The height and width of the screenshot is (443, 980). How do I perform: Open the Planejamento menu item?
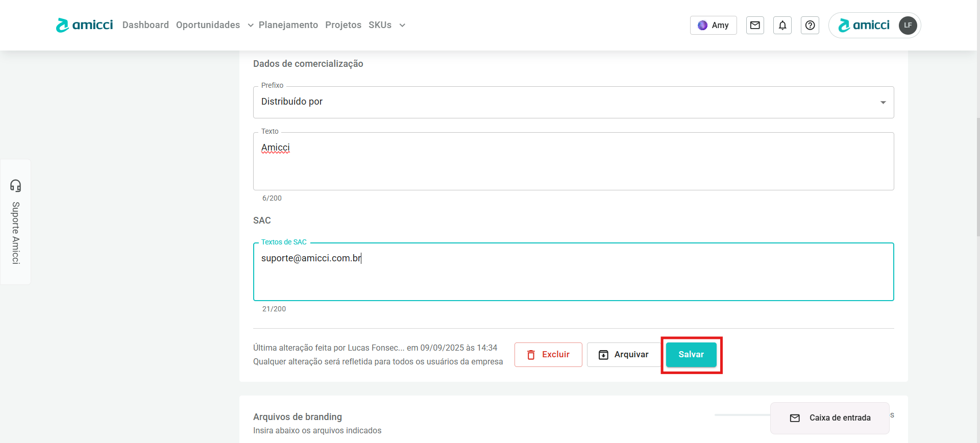pos(288,25)
